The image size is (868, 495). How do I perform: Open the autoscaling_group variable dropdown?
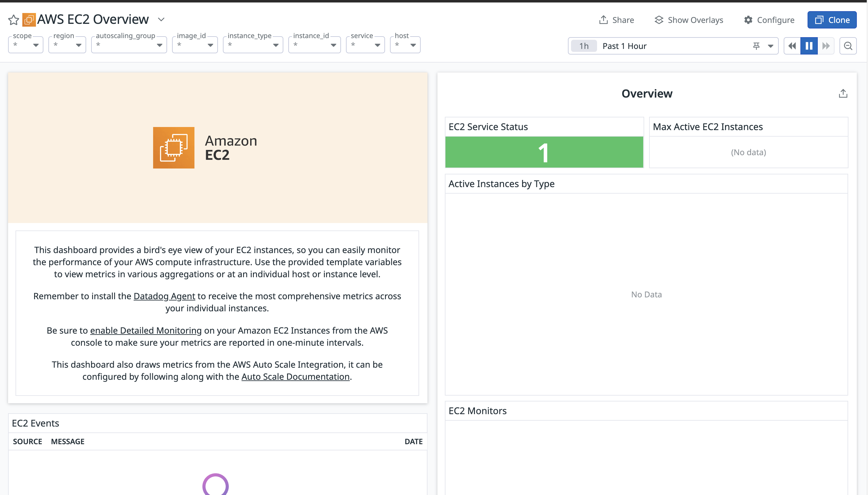129,45
